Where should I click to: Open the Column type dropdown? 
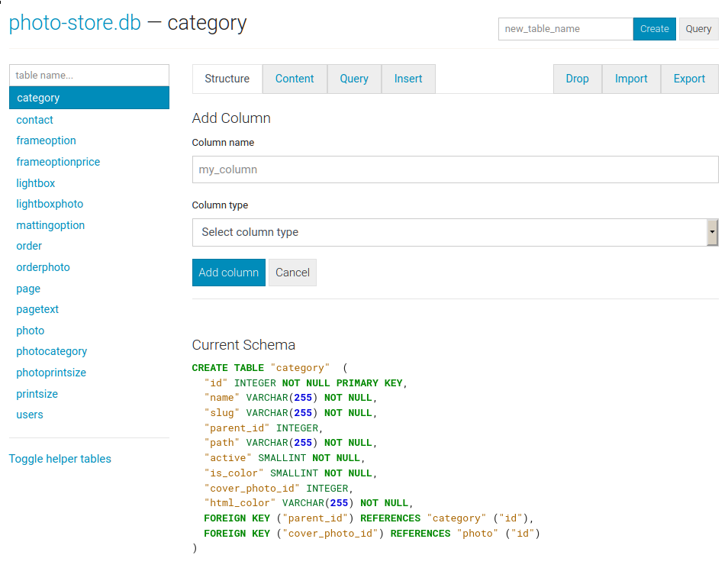click(455, 232)
